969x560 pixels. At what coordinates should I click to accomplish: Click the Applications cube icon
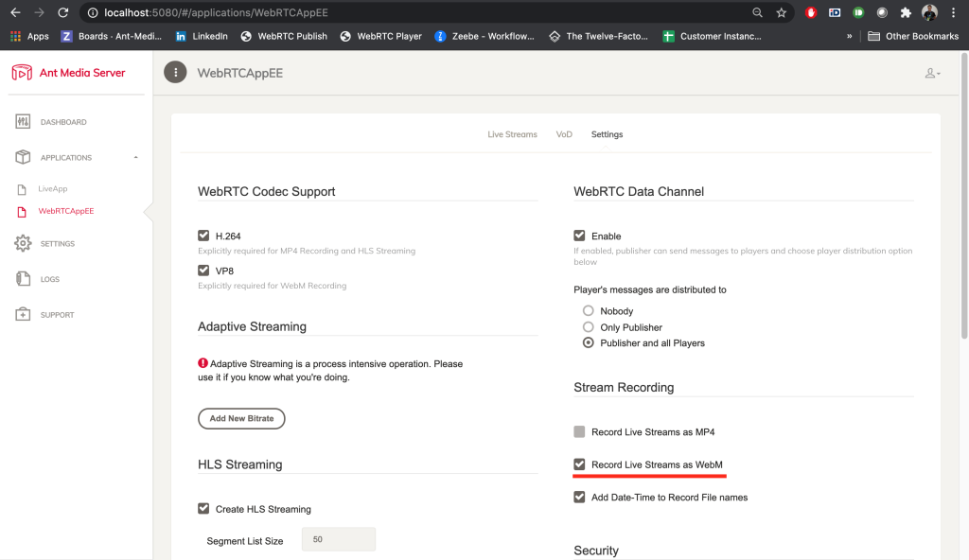point(23,157)
